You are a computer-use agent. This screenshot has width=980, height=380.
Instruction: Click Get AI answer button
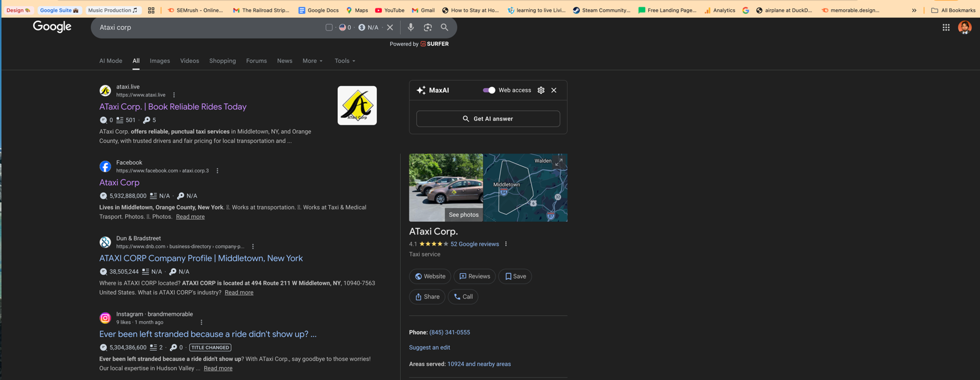pos(488,119)
